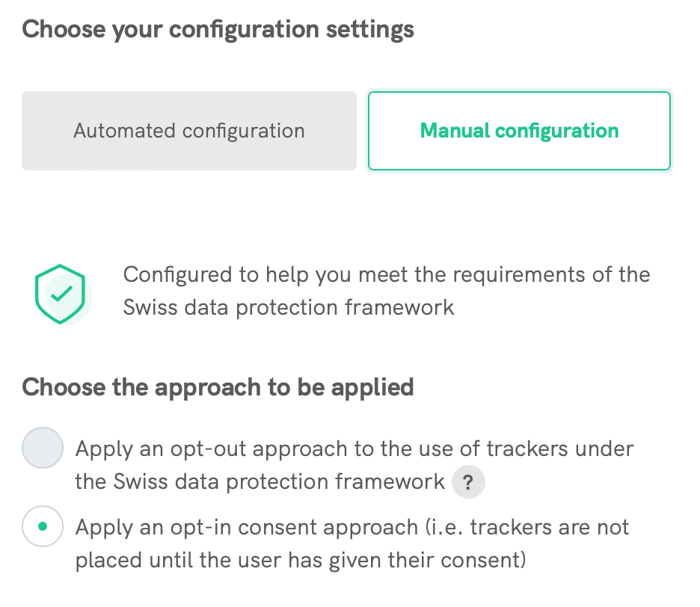Image resolution: width=700 pixels, height=607 pixels.
Task: Click the "Configured to help you meet" description
Action: coord(387,274)
